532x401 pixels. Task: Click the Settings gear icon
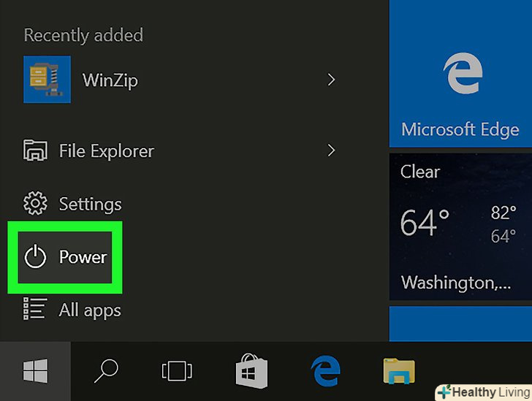(35, 203)
